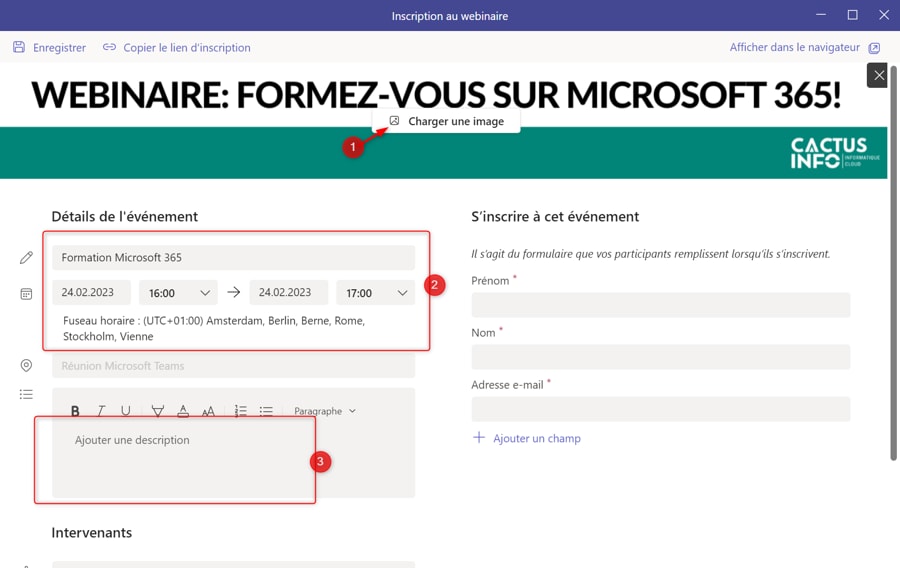
Task: Click the Enregistrer save icon
Action: [x=19, y=47]
